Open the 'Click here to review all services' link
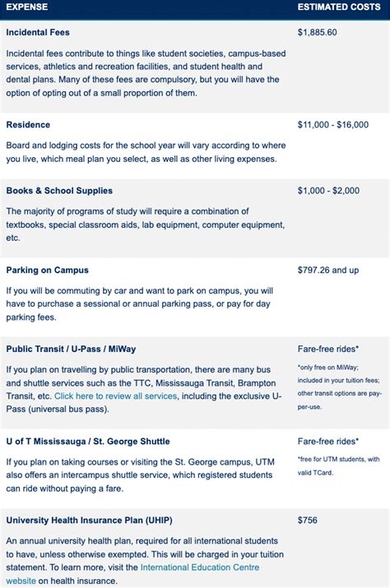 pyautogui.click(x=116, y=396)
